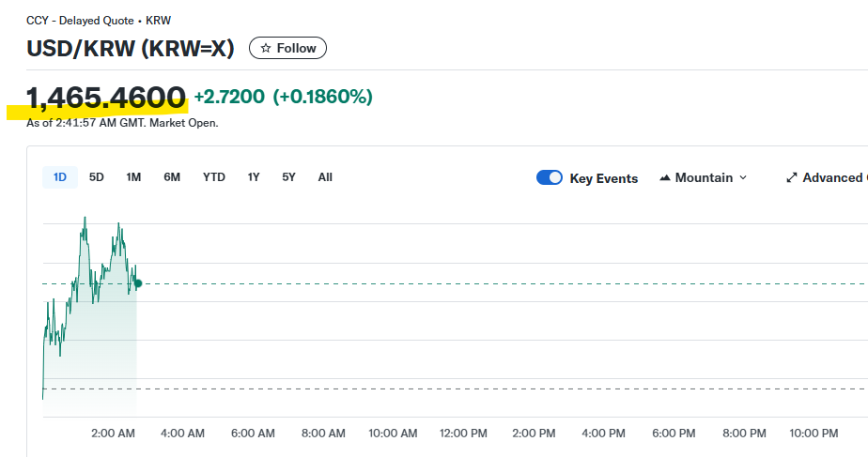Select the All time range
This screenshot has width=868, height=457.
pyautogui.click(x=325, y=177)
